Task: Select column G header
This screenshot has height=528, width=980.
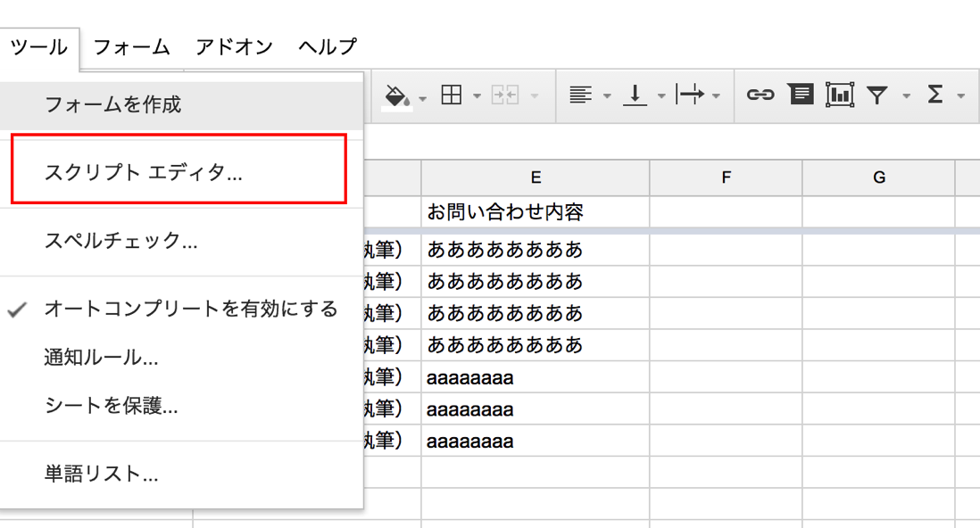Action: [879, 177]
